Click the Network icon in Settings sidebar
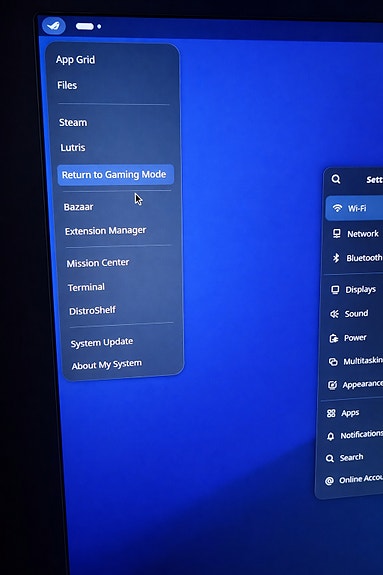Screen dimensions: 383x575 [336, 233]
